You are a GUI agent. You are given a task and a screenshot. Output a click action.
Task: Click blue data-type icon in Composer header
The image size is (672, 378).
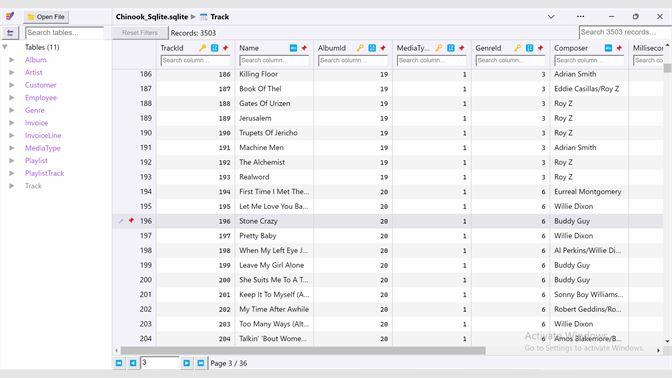click(x=608, y=48)
